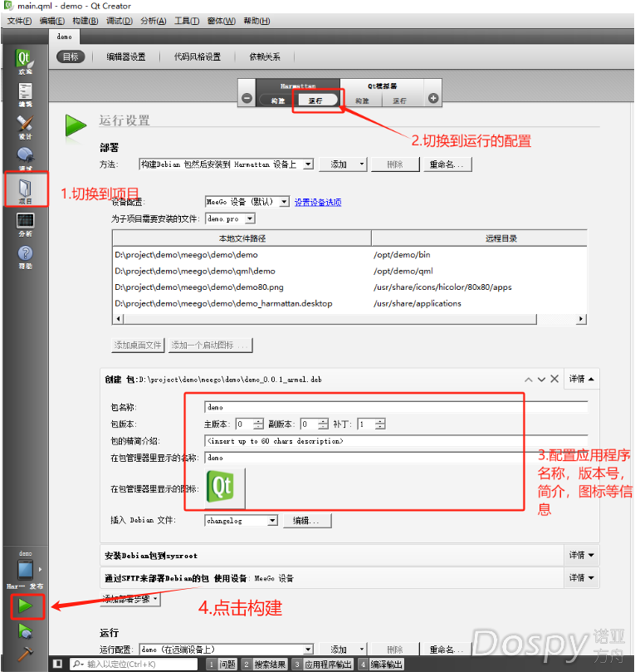Click the package short description field

[396, 441]
